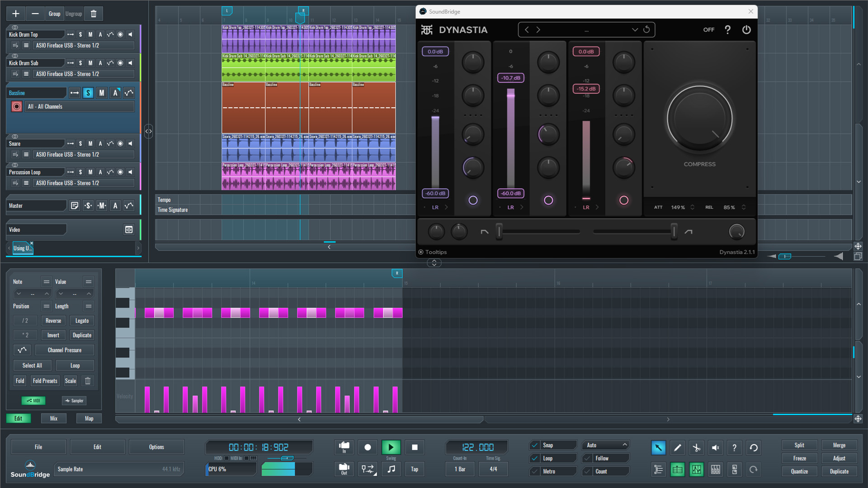Enable Metro metronome checkbox
868x488 pixels.
(x=534, y=471)
